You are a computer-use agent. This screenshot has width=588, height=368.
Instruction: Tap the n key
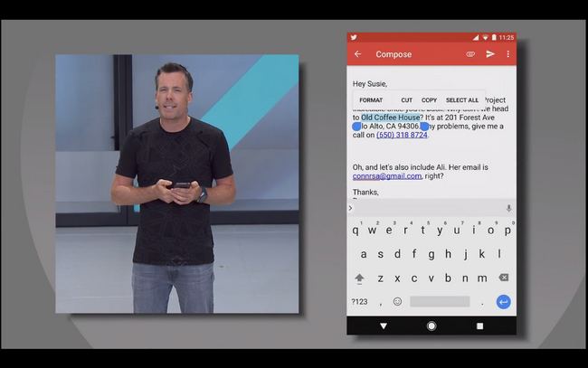tap(465, 278)
